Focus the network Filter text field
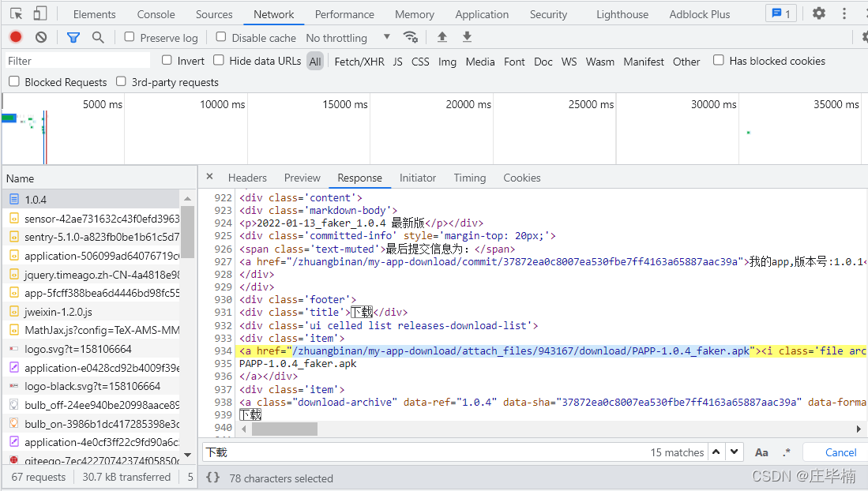868x491 pixels. [77, 60]
